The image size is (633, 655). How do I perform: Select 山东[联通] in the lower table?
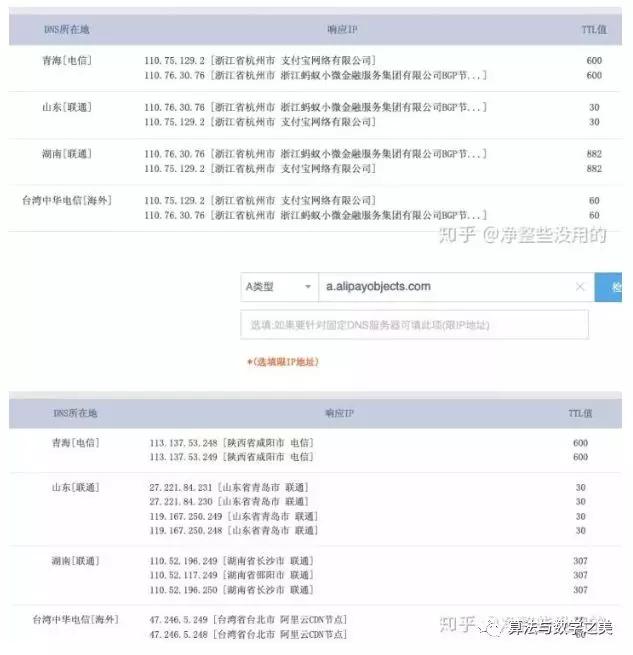76,487
